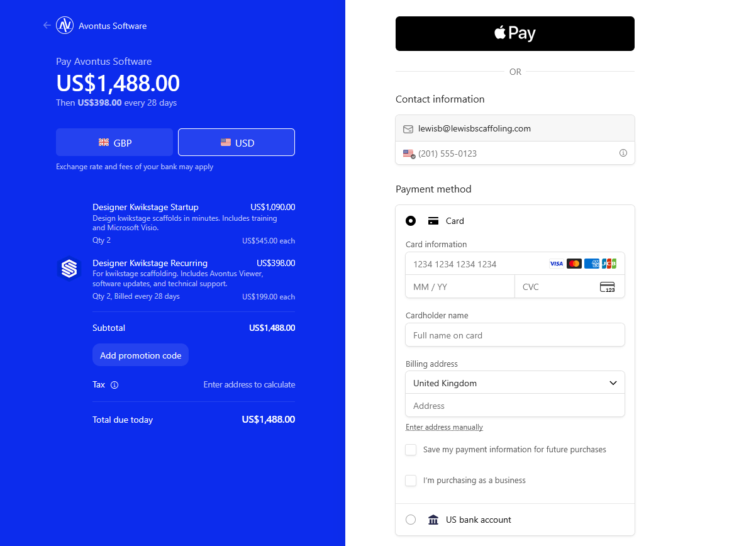Click the email address field
Viewport: 756px width, 546px height.
(x=515, y=128)
